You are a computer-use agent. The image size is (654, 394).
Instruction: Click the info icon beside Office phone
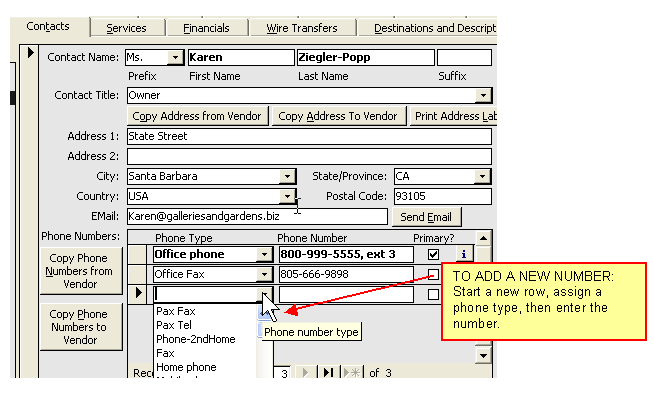[464, 254]
